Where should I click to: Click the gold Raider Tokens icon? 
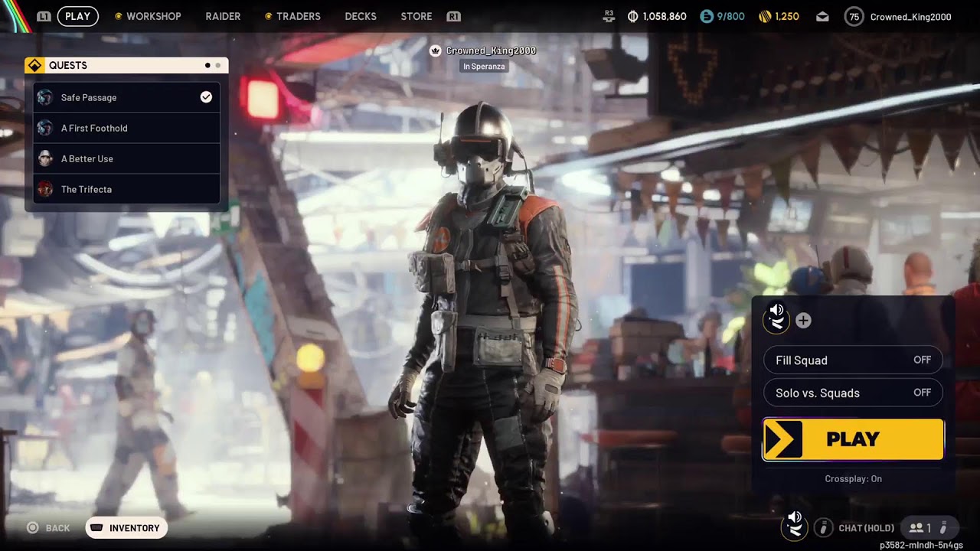(x=765, y=16)
